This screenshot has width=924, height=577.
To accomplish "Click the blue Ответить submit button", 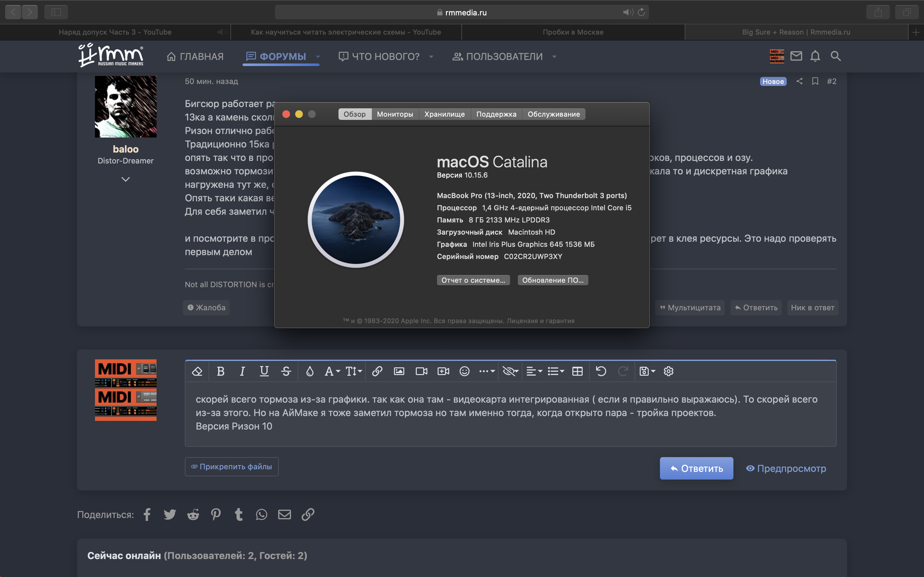I will [696, 468].
